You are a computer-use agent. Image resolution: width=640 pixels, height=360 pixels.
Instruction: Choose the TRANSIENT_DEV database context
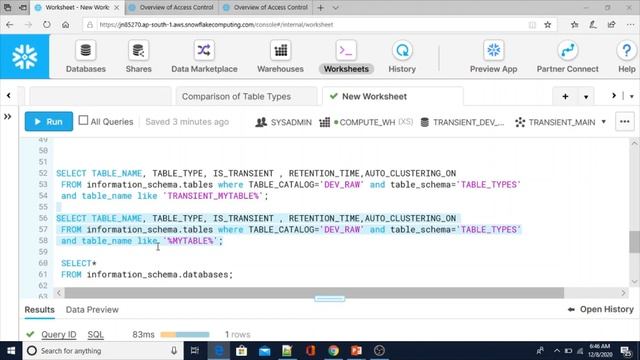click(x=462, y=122)
